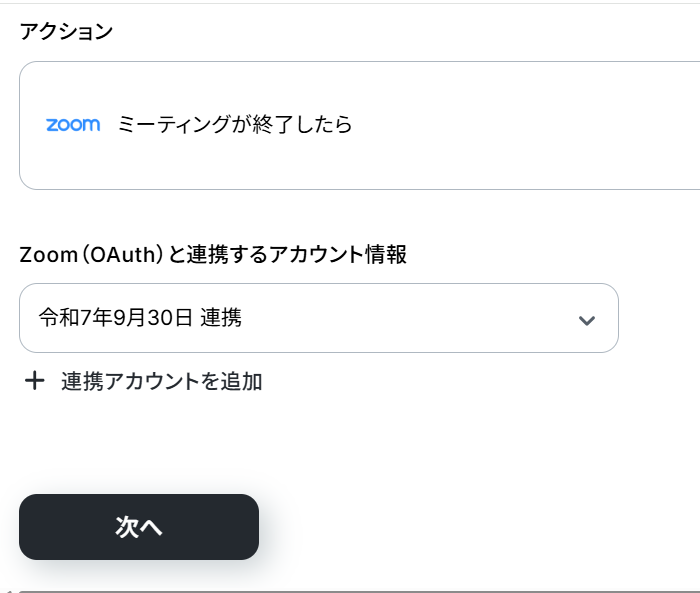Expand the Zoom OAuth account selector

point(319,318)
